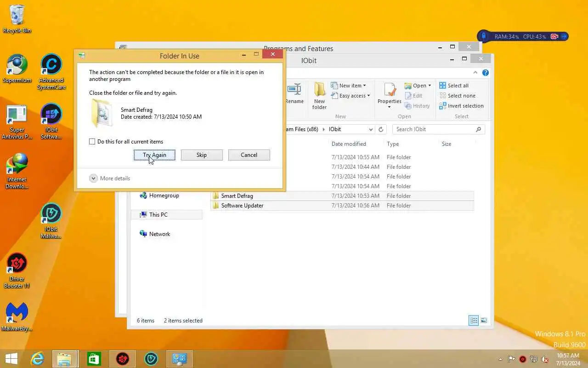This screenshot has height=368, width=588.
Task: Click the search magnifier icon
Action: (478, 129)
